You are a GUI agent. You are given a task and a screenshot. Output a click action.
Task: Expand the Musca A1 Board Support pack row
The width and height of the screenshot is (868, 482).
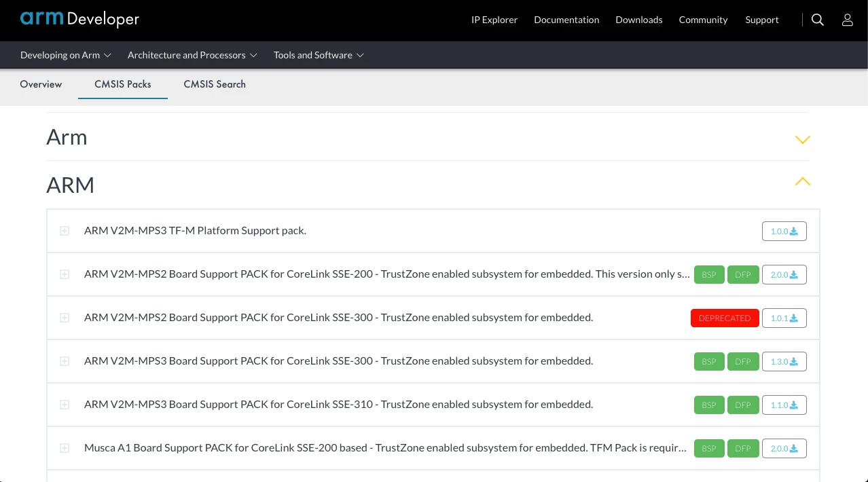pyautogui.click(x=65, y=448)
